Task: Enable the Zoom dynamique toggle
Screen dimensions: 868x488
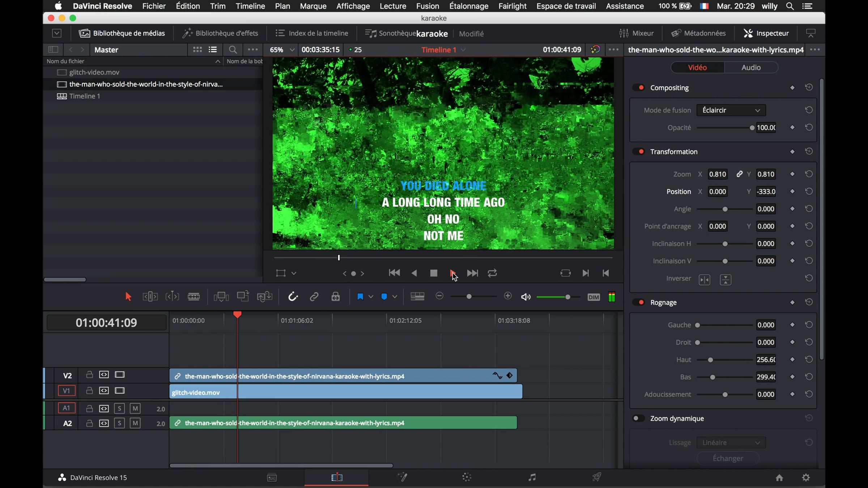Action: (638, 418)
